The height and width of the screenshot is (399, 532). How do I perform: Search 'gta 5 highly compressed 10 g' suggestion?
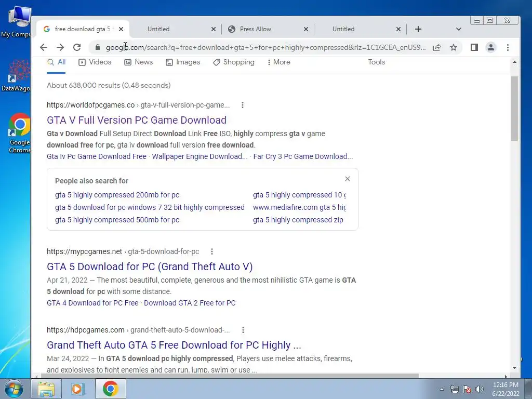pyautogui.click(x=299, y=195)
